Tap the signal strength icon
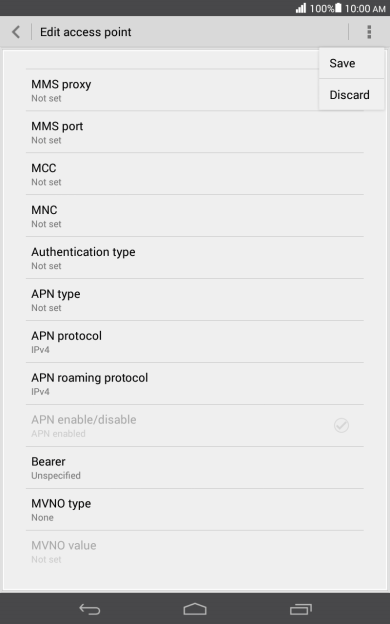The width and height of the screenshot is (390, 624). 301,8
